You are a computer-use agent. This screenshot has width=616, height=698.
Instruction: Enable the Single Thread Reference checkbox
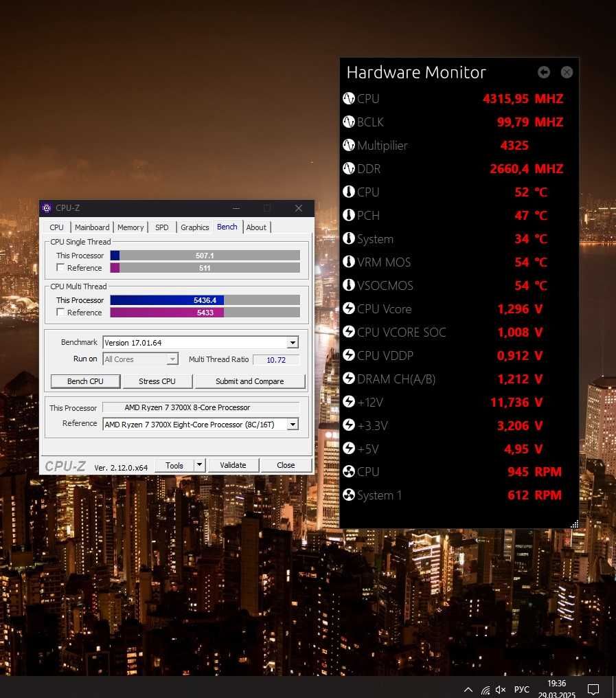tap(60, 267)
